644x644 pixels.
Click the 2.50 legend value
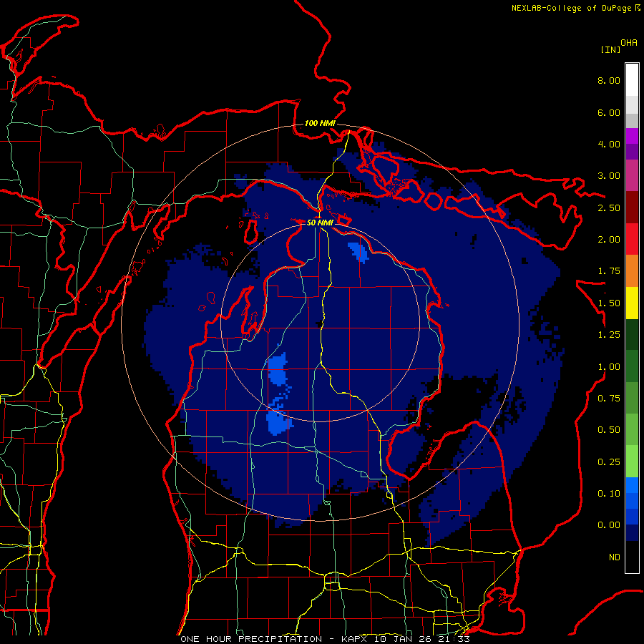click(x=609, y=208)
